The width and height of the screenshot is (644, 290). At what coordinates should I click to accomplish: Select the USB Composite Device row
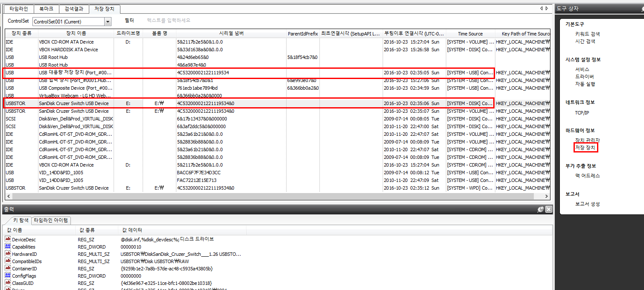click(x=278, y=88)
